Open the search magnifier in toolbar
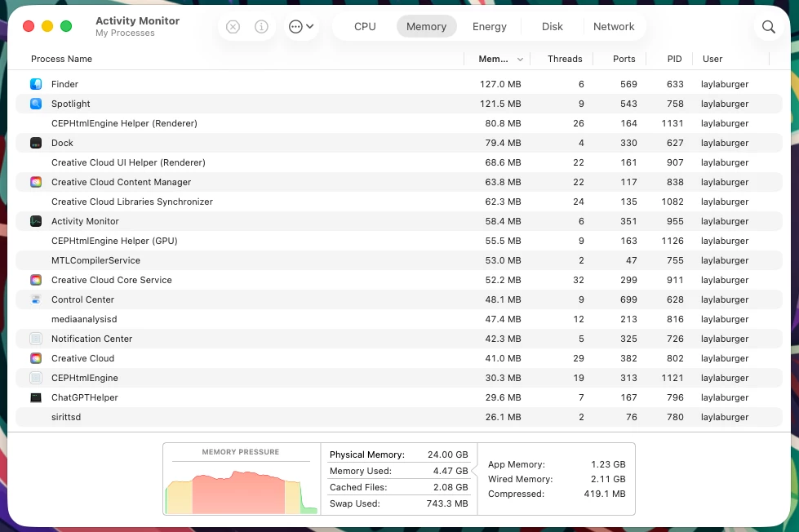The width and height of the screenshot is (799, 532). [x=769, y=26]
